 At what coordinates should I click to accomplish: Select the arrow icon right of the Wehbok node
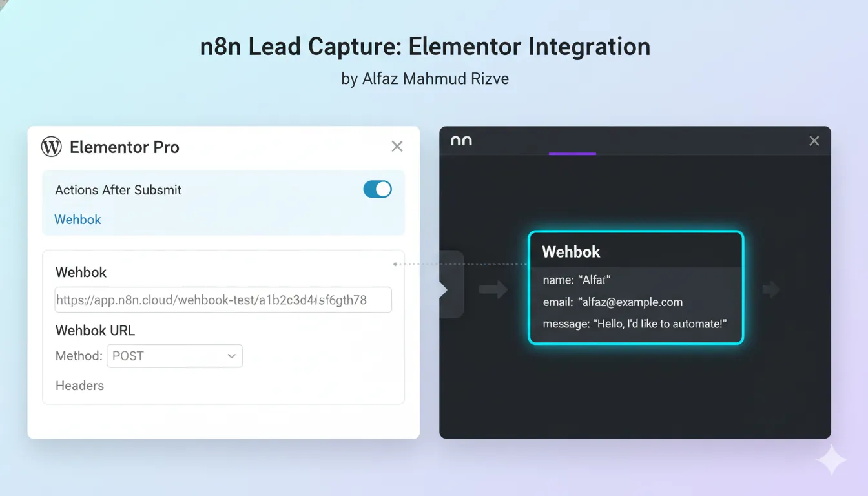click(x=771, y=289)
